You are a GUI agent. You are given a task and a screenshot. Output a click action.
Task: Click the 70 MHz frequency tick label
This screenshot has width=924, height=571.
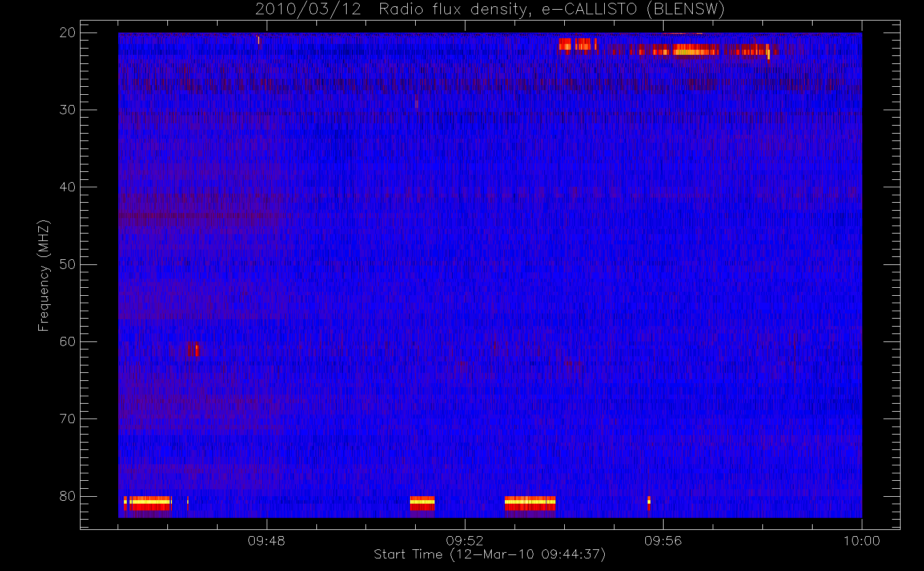[x=67, y=419]
